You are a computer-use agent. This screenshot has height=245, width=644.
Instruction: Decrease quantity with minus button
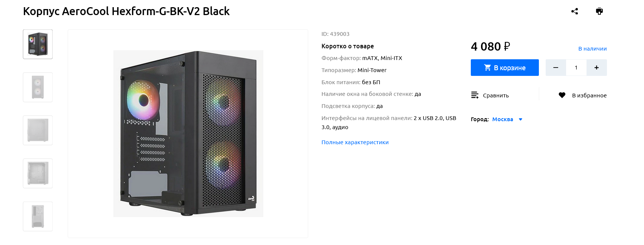click(x=556, y=68)
